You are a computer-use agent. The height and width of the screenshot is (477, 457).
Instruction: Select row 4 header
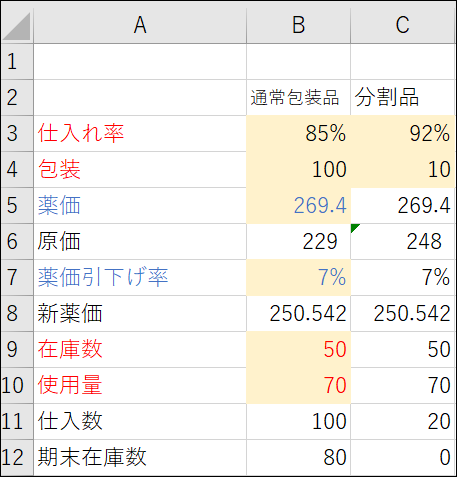17,170
